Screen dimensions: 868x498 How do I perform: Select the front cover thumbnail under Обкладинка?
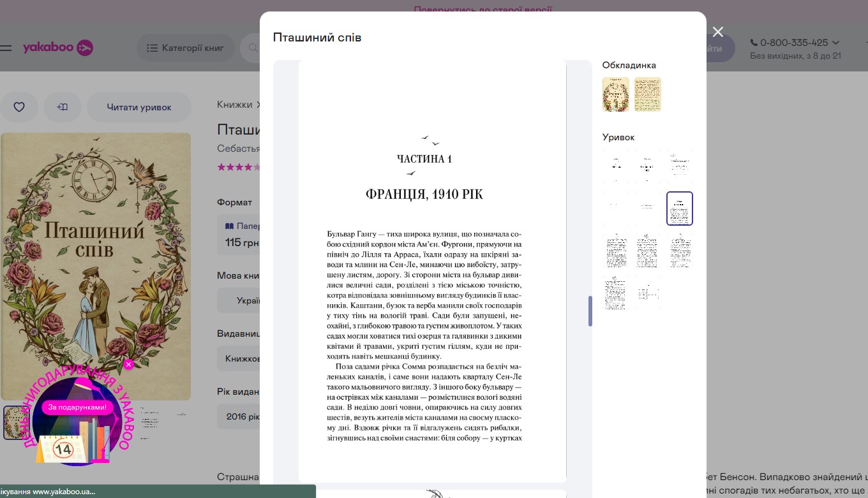coord(616,94)
